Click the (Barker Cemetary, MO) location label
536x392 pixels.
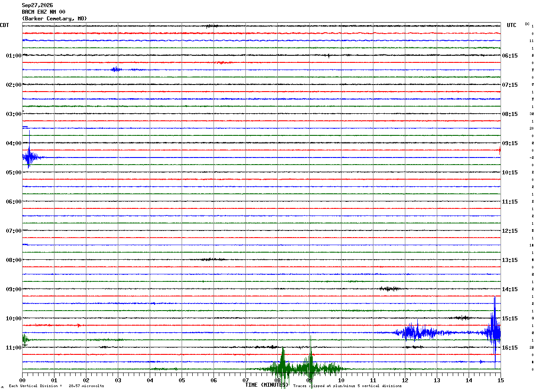54,19
